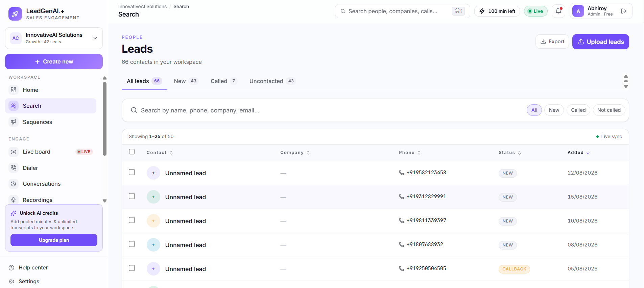Click the Help center question-mark icon

point(11,268)
